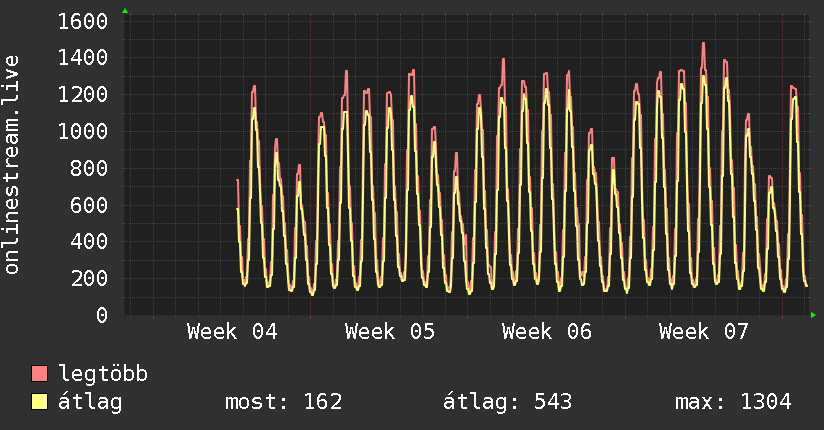Image resolution: width=824 pixels, height=430 pixels.
Task: Click the 600 y-axis value
Action: click(89, 205)
